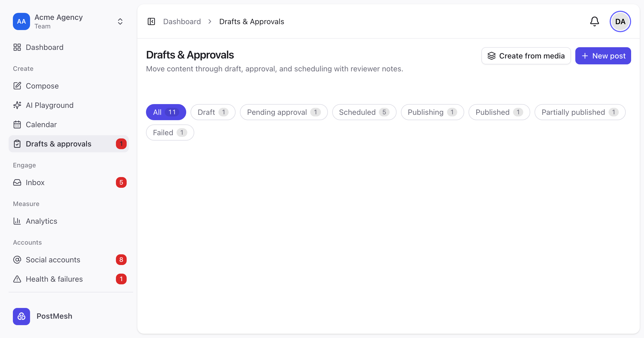This screenshot has height=338, width=644.
Task: Click the Calendar icon in sidebar
Action: [17, 124]
